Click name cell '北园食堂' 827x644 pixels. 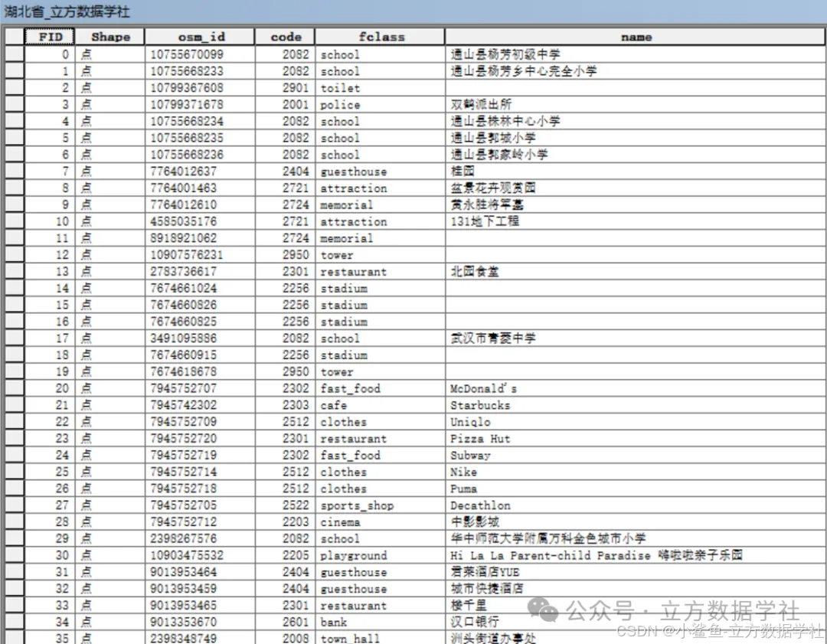pos(635,272)
